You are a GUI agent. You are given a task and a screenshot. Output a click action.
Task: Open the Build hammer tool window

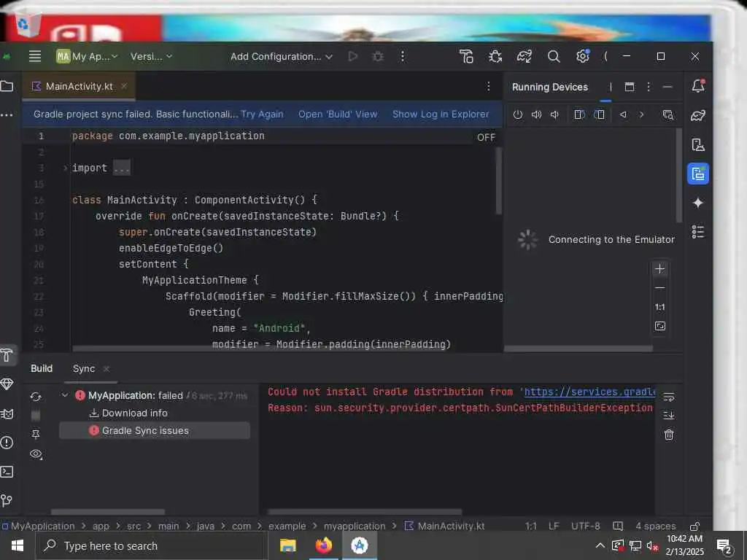click(7, 355)
